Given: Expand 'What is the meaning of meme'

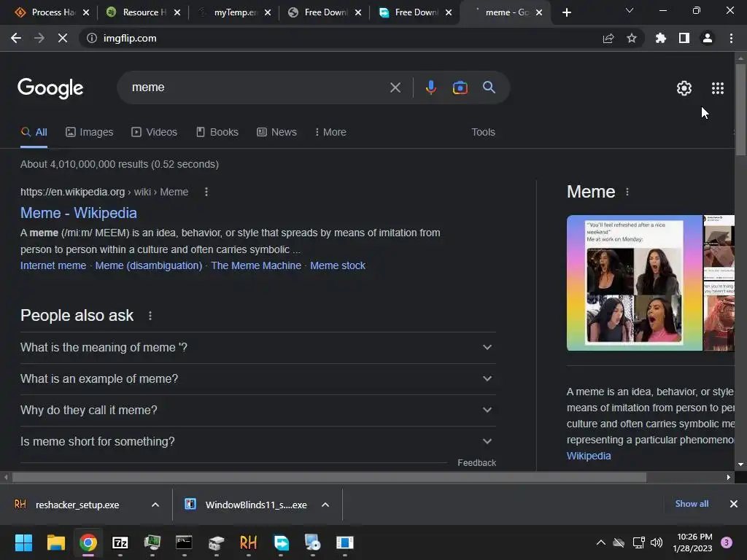Looking at the screenshot, I should [x=258, y=348].
